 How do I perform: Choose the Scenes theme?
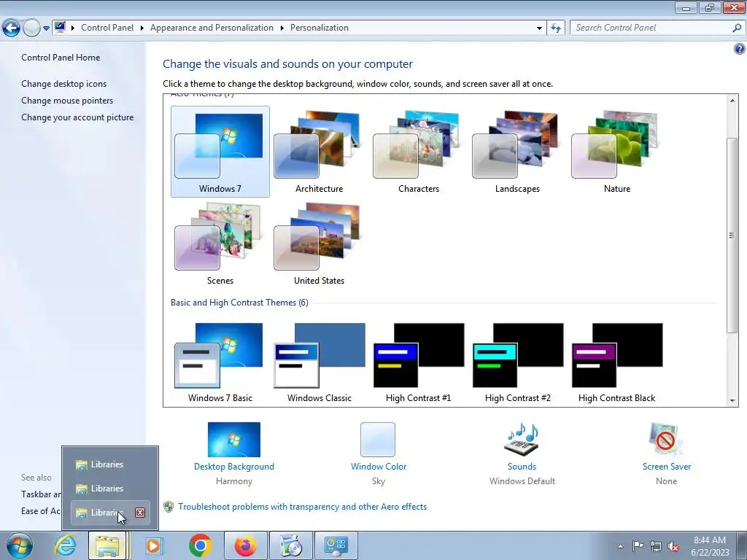point(220,244)
